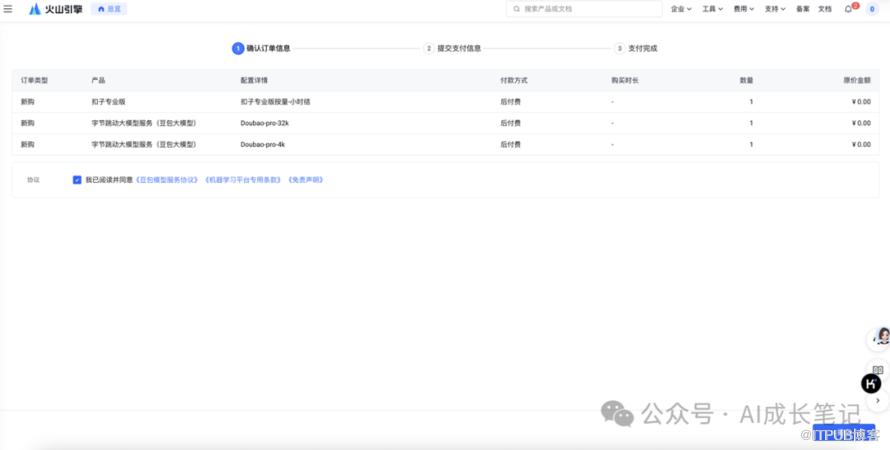Image resolution: width=890 pixels, height=450 pixels.
Task: Collapse the floating sidebar chevron arrow
Action: click(878, 401)
